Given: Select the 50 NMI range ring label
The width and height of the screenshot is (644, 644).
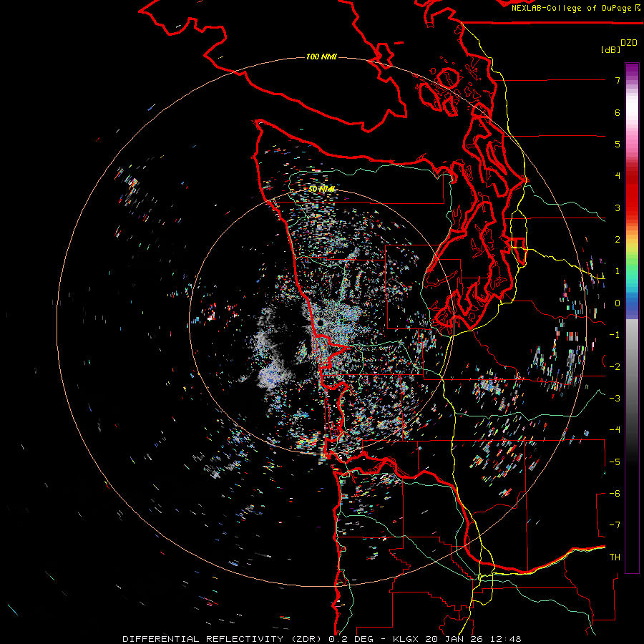Looking at the screenshot, I should pyautogui.click(x=321, y=189).
